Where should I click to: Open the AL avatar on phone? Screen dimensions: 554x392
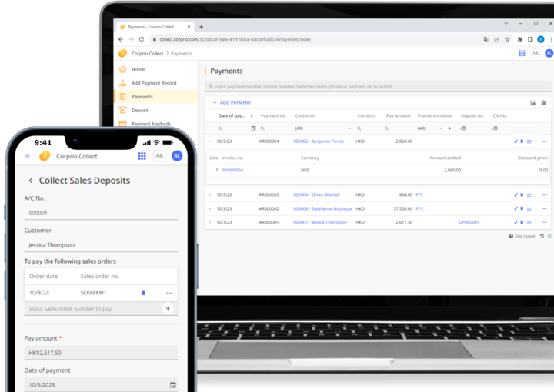tap(177, 155)
